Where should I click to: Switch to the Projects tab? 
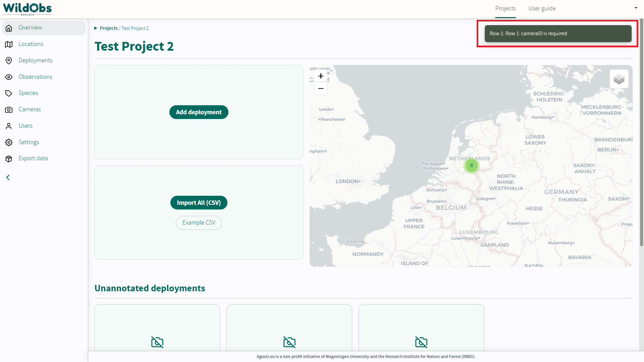(x=505, y=8)
